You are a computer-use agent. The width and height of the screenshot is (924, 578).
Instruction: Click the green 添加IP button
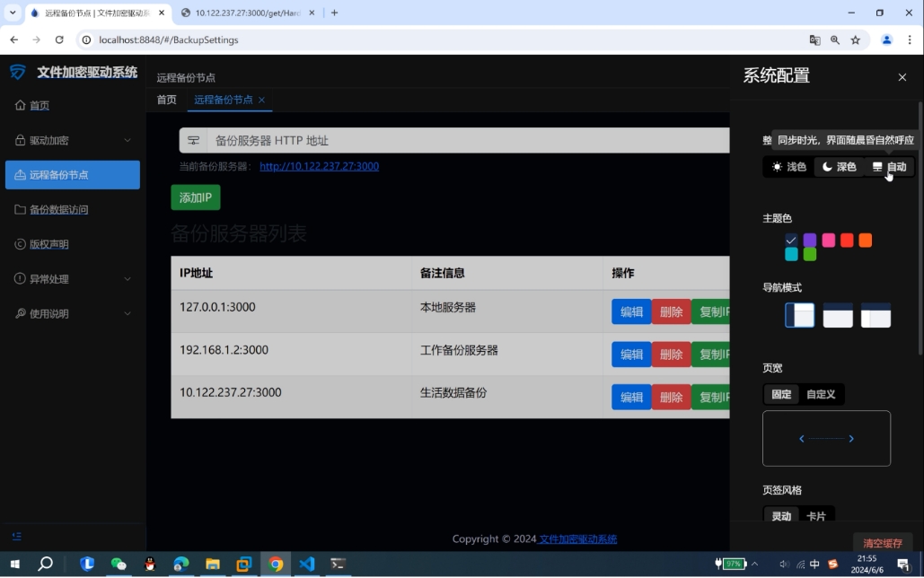[x=196, y=197]
